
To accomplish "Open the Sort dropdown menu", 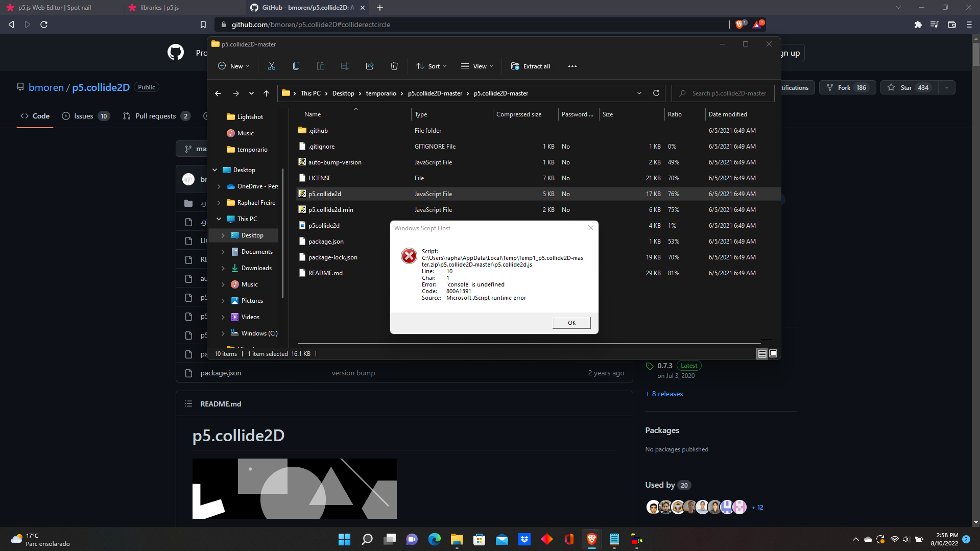I will pyautogui.click(x=432, y=66).
